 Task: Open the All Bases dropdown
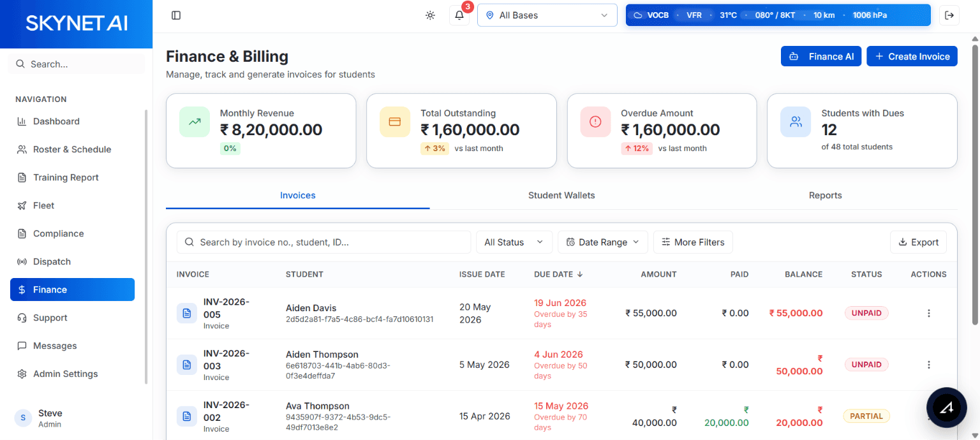(547, 15)
